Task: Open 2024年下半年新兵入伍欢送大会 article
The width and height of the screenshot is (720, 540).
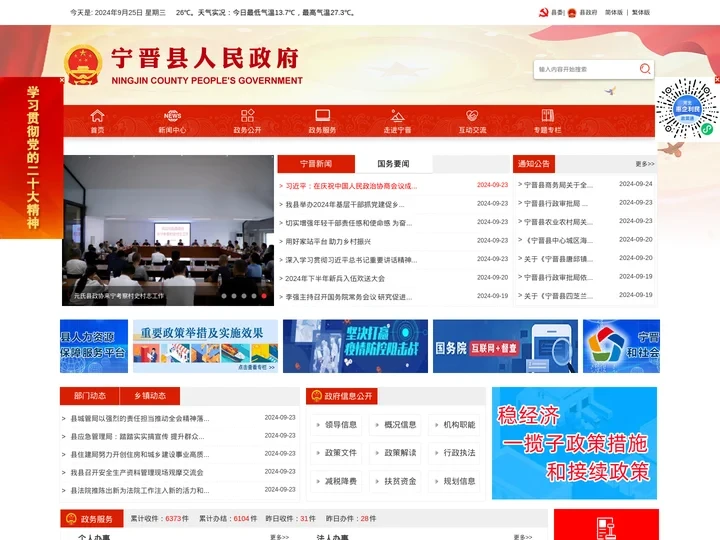Action: coord(335,278)
